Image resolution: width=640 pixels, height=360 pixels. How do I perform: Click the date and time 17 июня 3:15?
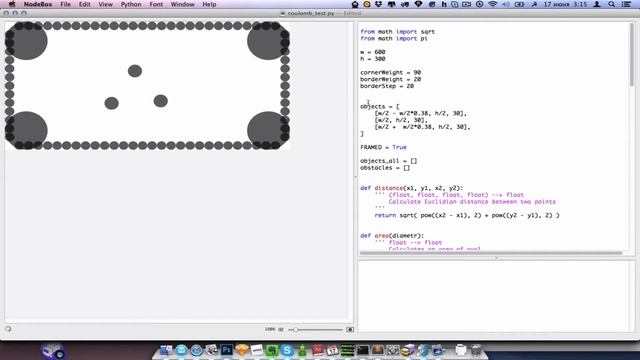pos(565,4)
